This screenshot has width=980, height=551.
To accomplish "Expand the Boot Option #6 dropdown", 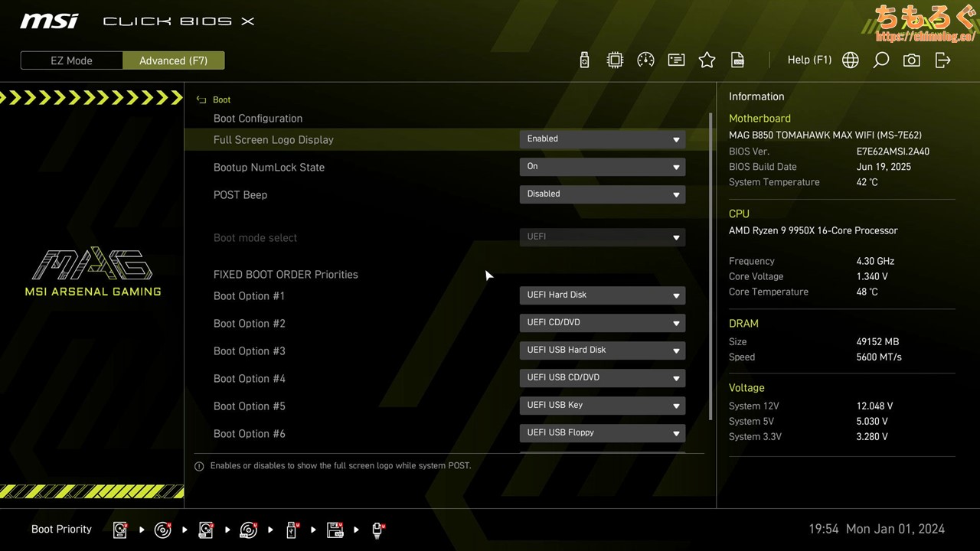I will pos(602,433).
